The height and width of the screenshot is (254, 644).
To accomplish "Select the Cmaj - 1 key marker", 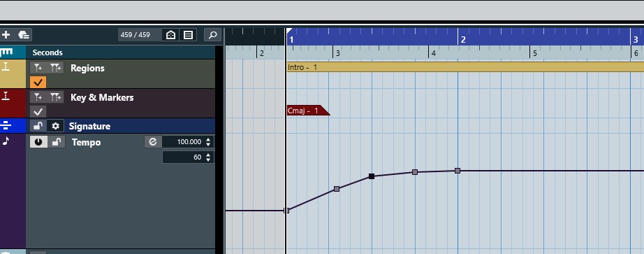I will (x=307, y=111).
